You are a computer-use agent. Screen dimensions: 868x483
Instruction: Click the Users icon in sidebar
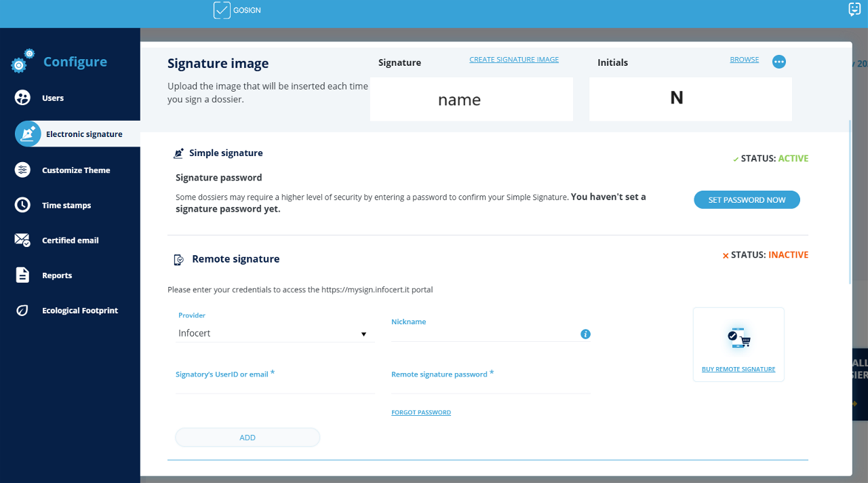pos(22,98)
